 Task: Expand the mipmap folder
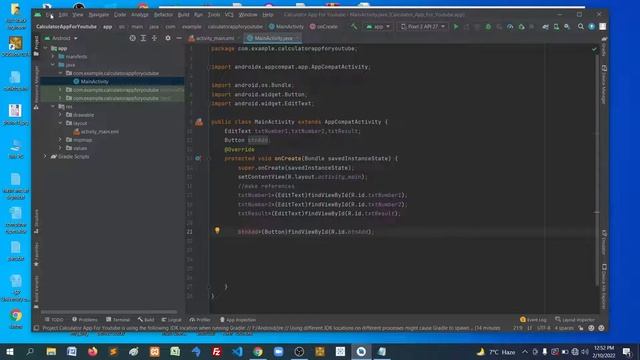60,140
